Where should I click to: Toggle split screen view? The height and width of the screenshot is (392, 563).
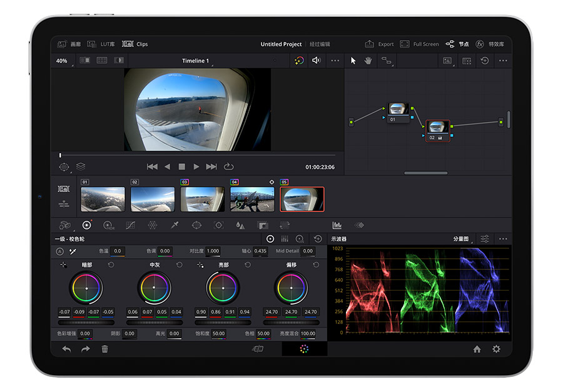[x=102, y=60]
